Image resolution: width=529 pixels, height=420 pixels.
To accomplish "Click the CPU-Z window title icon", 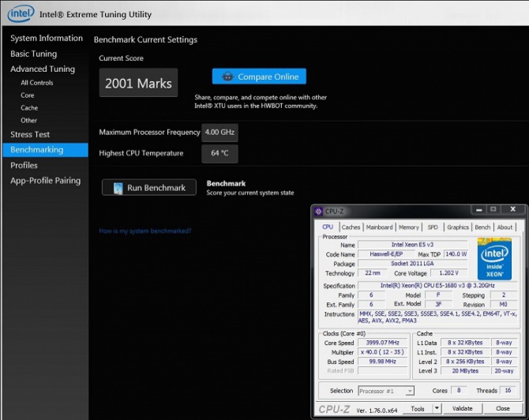I will point(318,212).
